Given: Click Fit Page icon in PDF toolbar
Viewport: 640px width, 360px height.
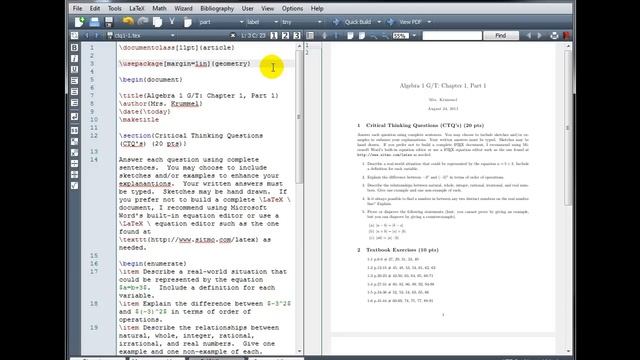Looking at the screenshot, I should coord(362,36).
